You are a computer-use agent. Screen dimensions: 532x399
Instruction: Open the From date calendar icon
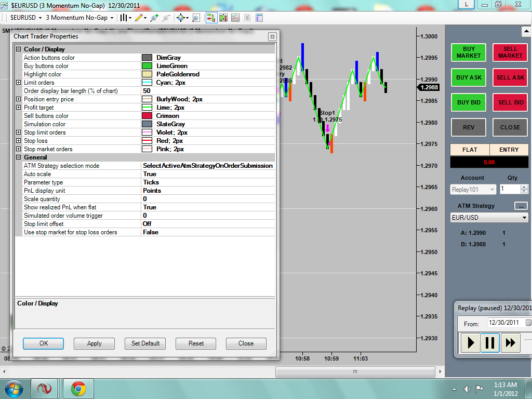pos(528,323)
